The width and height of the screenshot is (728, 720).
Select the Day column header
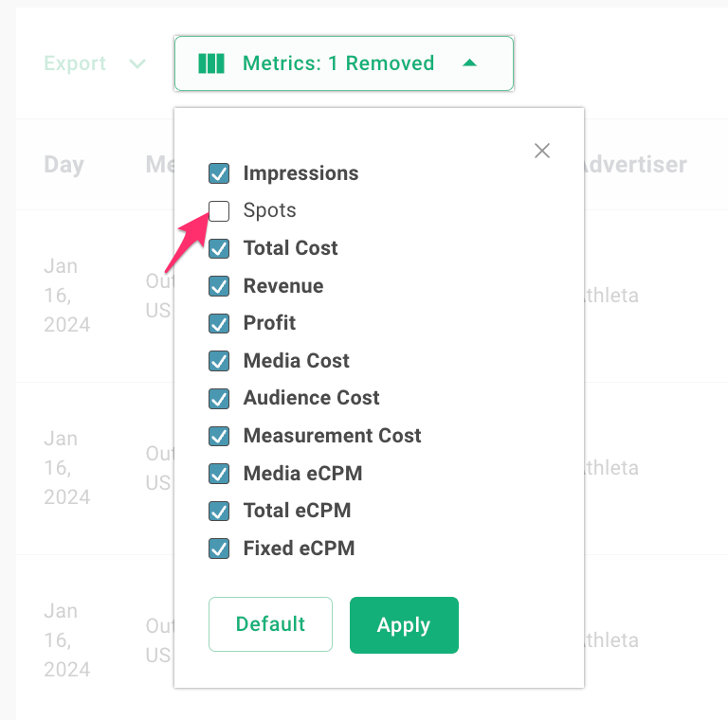[x=64, y=165]
